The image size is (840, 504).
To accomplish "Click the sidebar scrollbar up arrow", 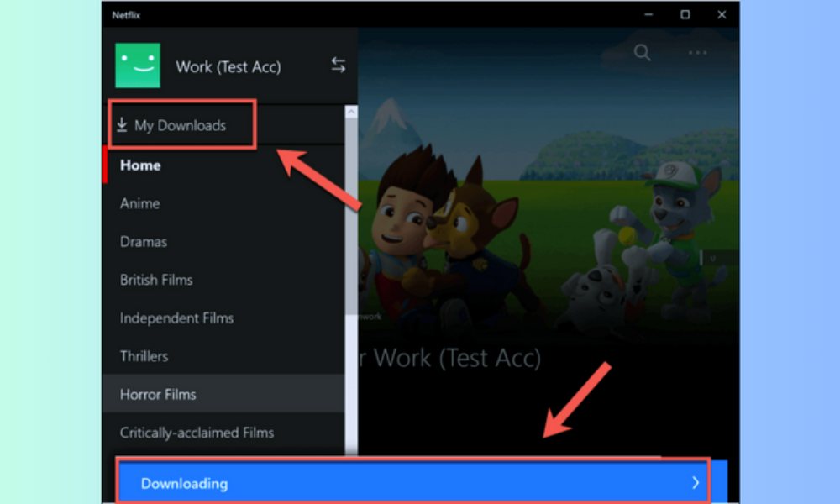I will tap(351, 112).
